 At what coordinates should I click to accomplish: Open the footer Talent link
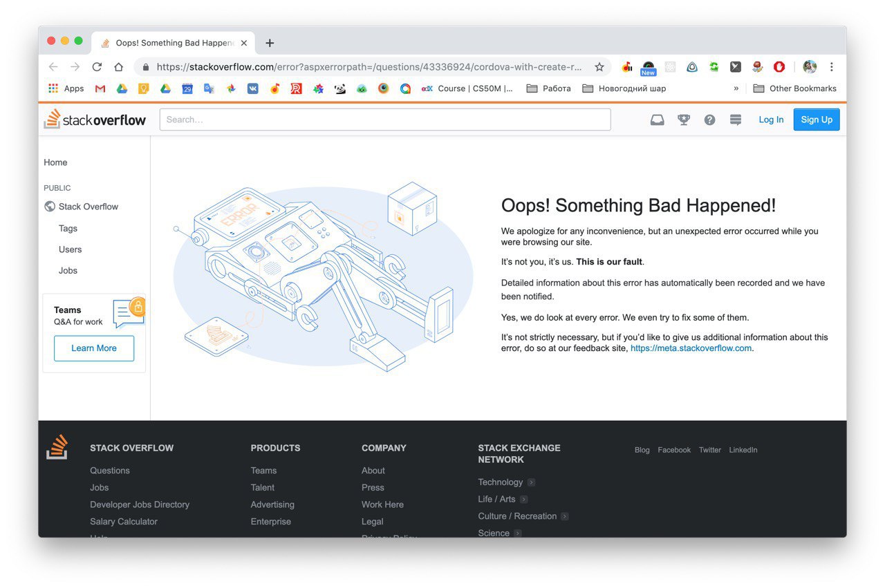263,488
